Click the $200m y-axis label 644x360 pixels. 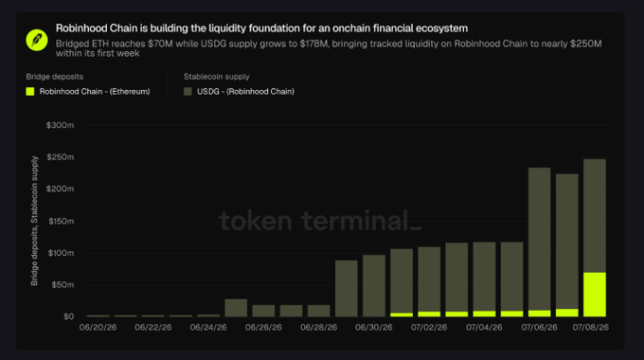[x=60, y=189]
